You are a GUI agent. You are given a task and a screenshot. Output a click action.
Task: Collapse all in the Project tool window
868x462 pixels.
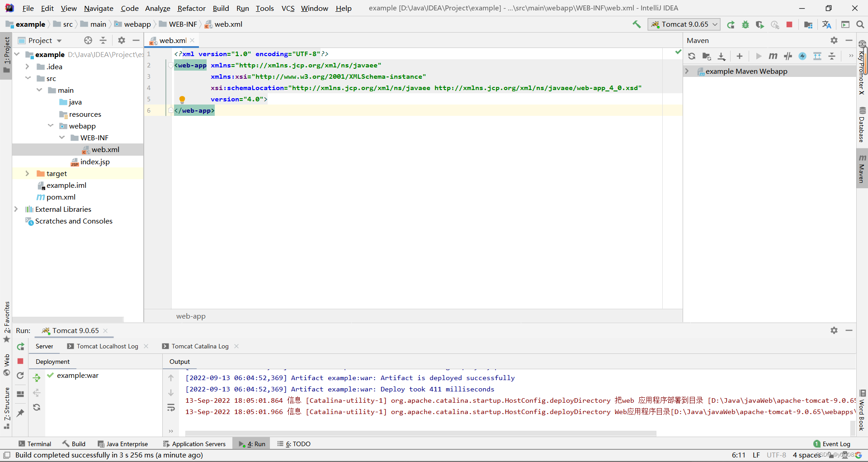tap(103, 40)
